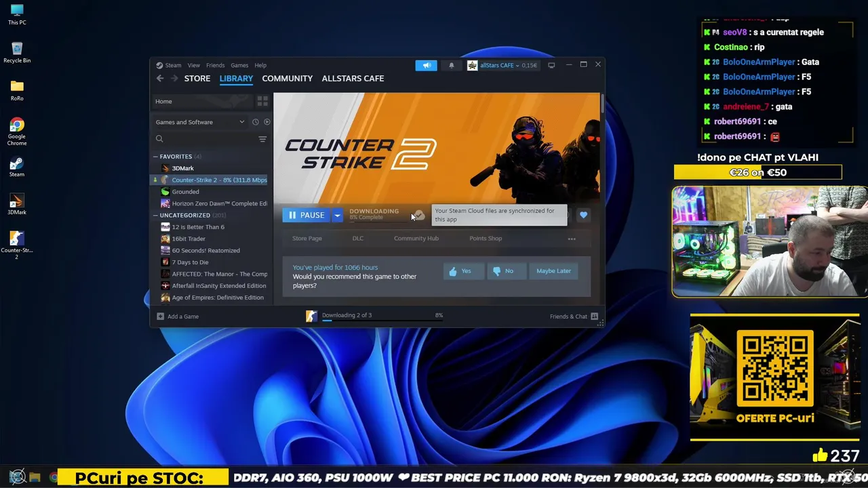Viewport: 868px width, 488px height.
Task: Click the CS2 icon in downloads bar
Action: pos(311,316)
